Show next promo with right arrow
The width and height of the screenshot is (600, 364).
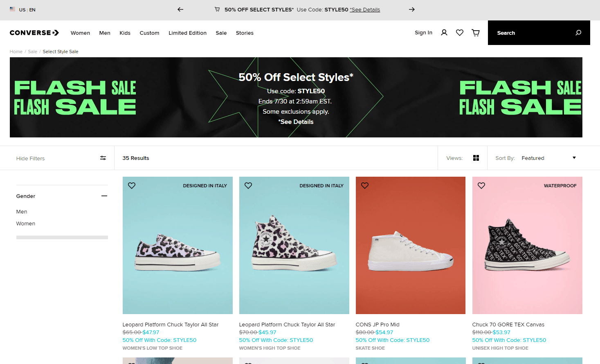point(412,9)
